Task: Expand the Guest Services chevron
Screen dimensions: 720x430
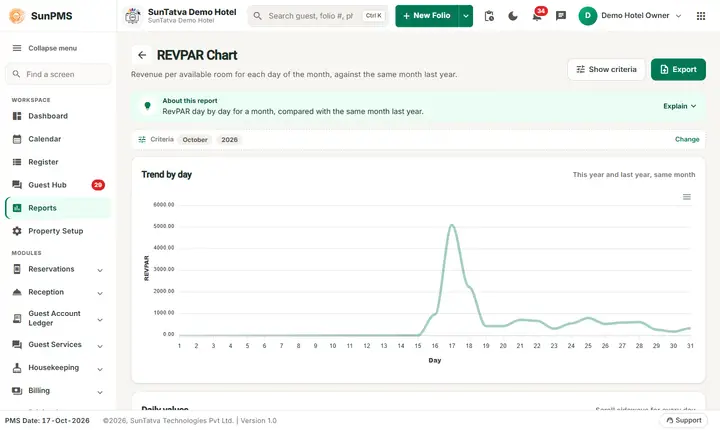Action: (x=100, y=346)
